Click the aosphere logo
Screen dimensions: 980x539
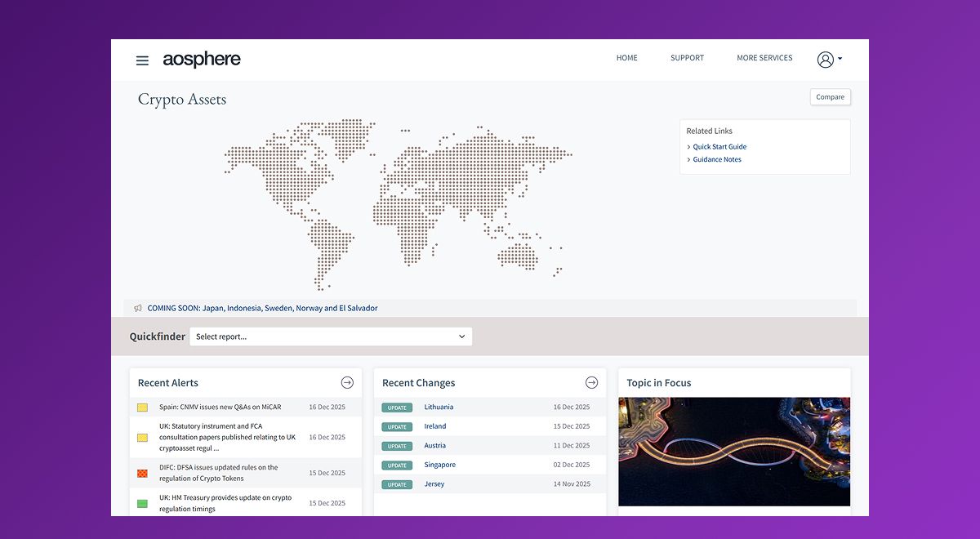point(202,60)
